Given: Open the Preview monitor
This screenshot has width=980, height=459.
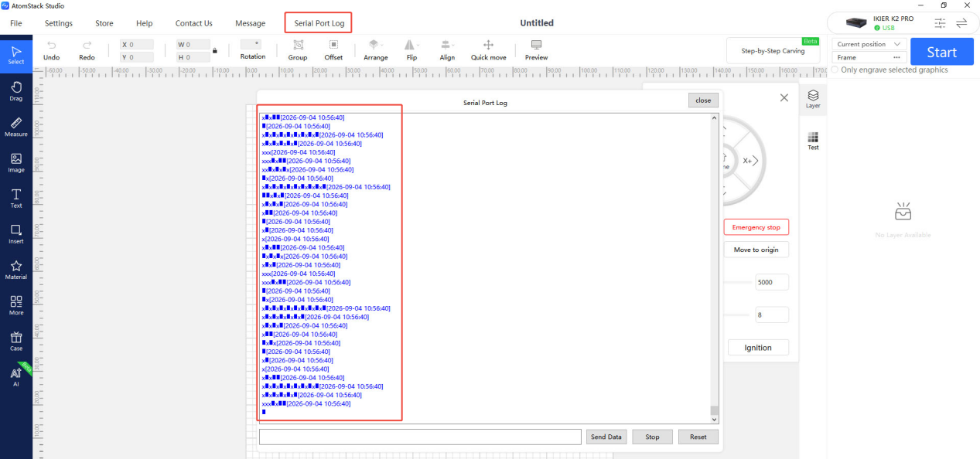Looking at the screenshot, I should click(x=536, y=50).
